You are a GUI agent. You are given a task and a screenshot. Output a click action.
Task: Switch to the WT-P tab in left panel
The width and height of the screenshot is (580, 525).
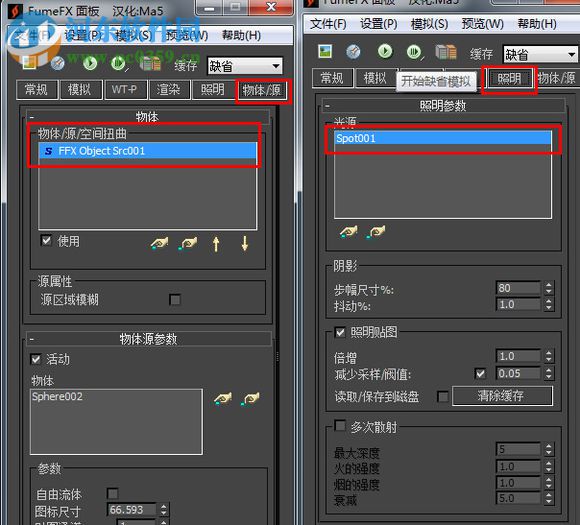click(x=124, y=90)
